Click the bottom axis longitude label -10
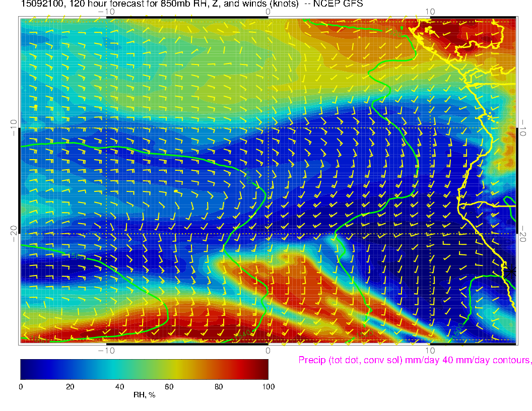This screenshot has height=411, width=532. point(106,350)
